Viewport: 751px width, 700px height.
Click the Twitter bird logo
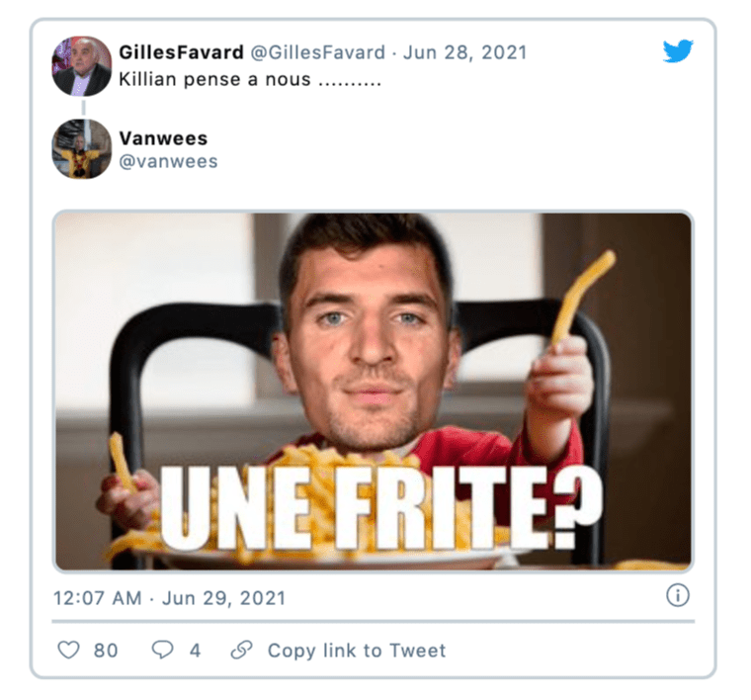(x=678, y=50)
